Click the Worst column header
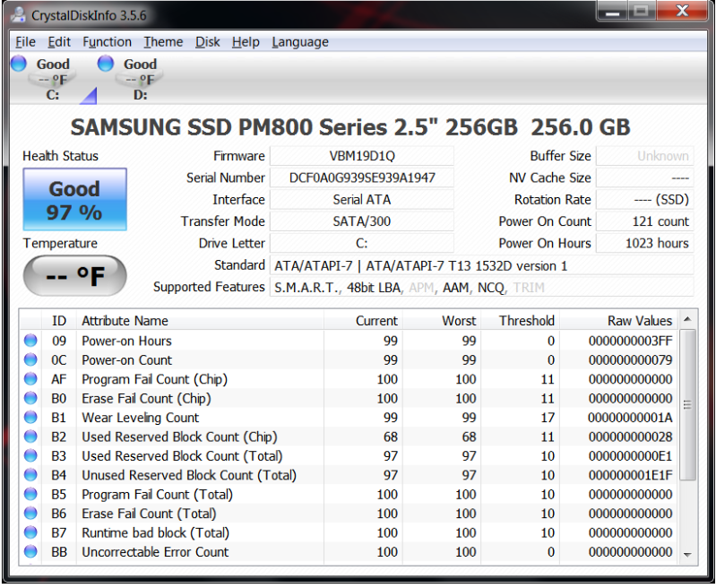716x588 pixels. 442,321
